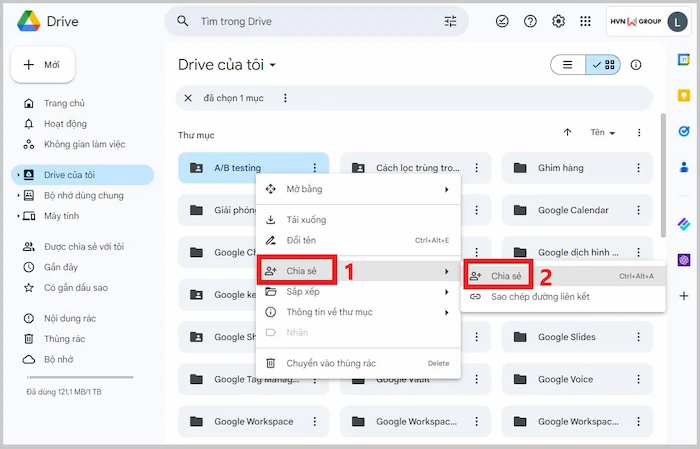Viewport: 700px width, 449px height.
Task: Select 'Chia sẻ' with Ctrl+Alt+A in submenu
Action: pyautogui.click(x=563, y=276)
